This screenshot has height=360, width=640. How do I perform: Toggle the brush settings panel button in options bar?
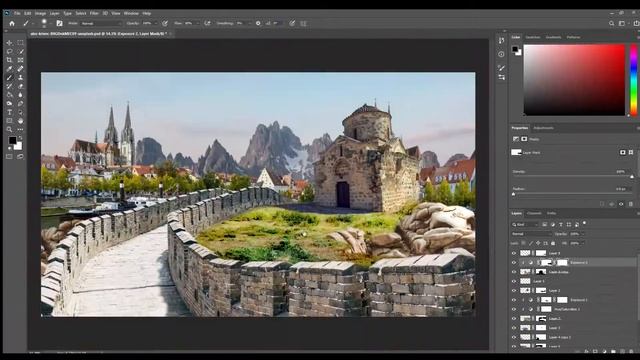pyautogui.click(x=59, y=24)
